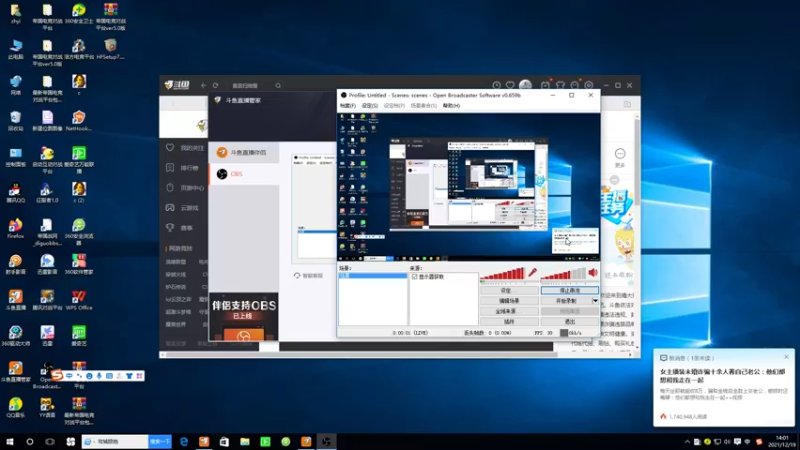Viewport: 800px width, 450px height.
Task: Click the 退出 button in OBS
Action: tap(569, 322)
